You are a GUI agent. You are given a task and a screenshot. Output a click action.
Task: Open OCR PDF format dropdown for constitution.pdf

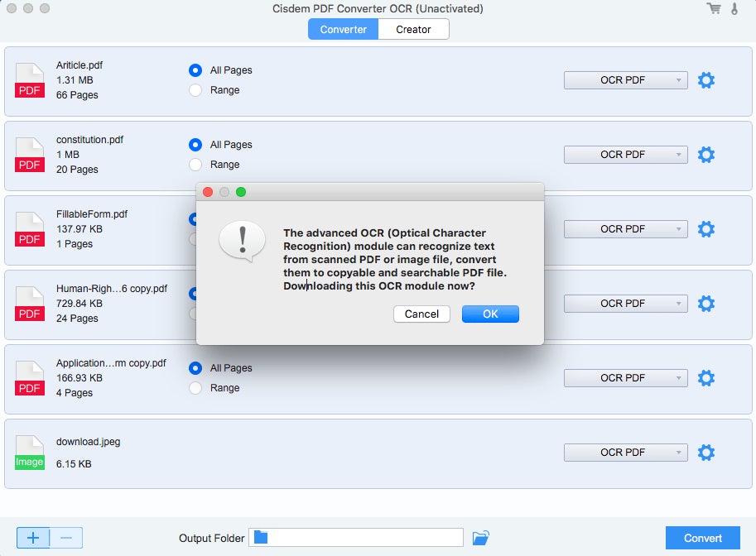tap(625, 155)
